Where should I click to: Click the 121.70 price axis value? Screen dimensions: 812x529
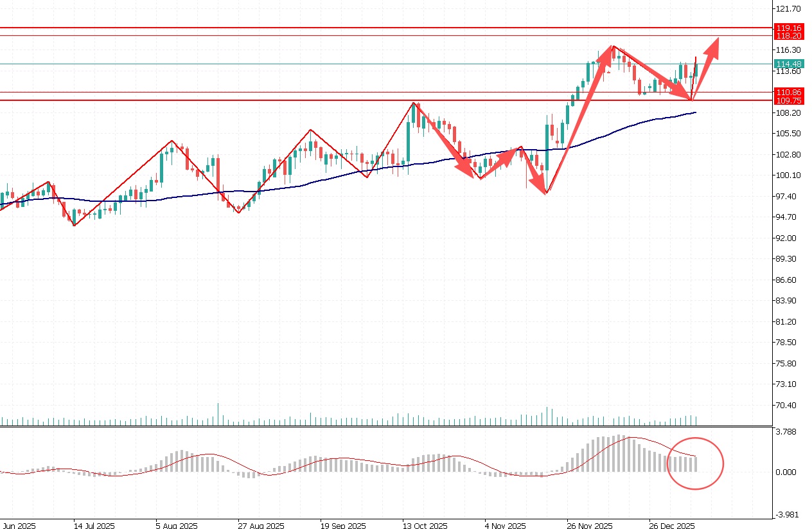point(788,9)
